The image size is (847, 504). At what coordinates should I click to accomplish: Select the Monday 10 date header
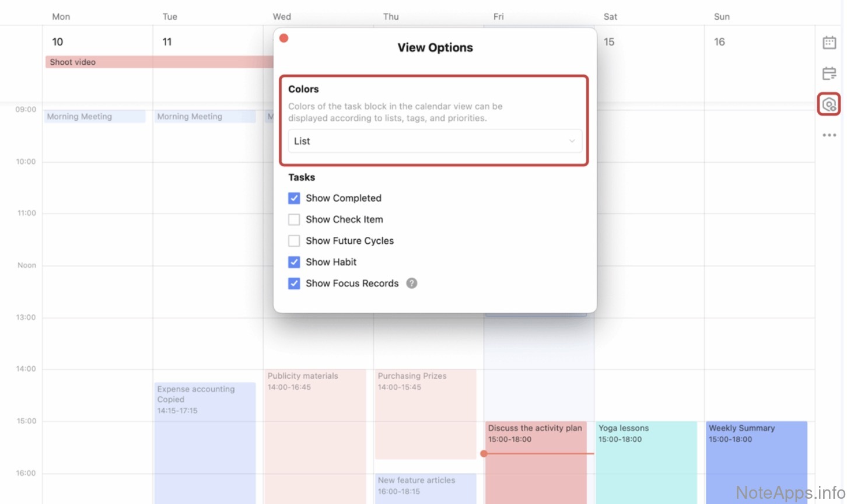pos(58,42)
